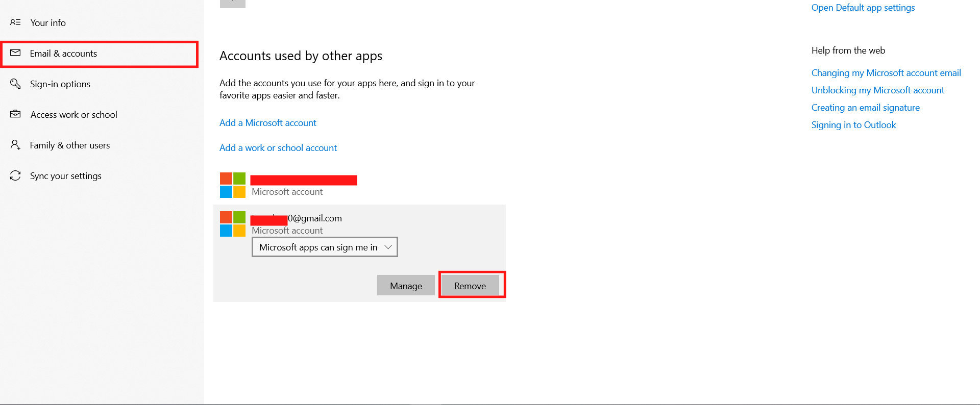Image resolution: width=980 pixels, height=405 pixels.
Task: Select Email & accounts in the sidebar
Action: [x=100, y=54]
